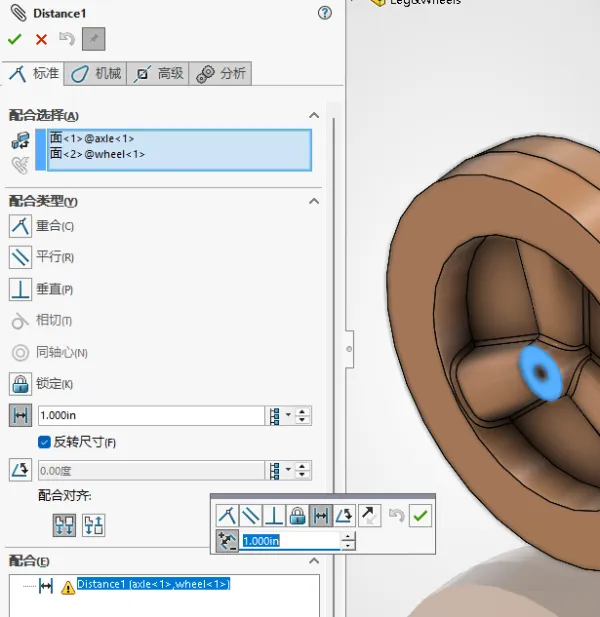
Task: Click distance icon in popup mate toolbar
Action: coord(321,515)
